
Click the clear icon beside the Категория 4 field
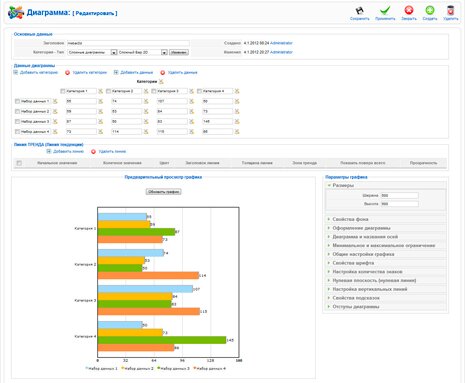237,91
